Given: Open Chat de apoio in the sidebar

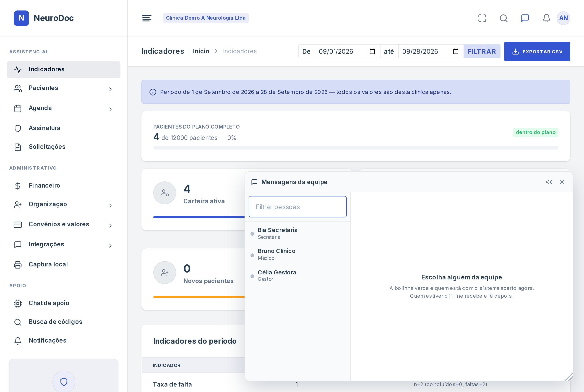Looking at the screenshot, I should [64, 303].
